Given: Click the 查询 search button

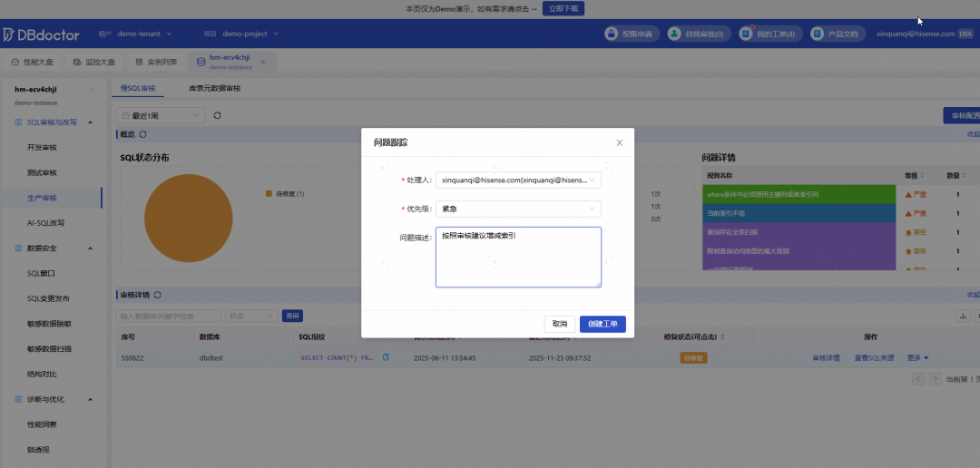Looking at the screenshot, I should pyautogui.click(x=292, y=317).
